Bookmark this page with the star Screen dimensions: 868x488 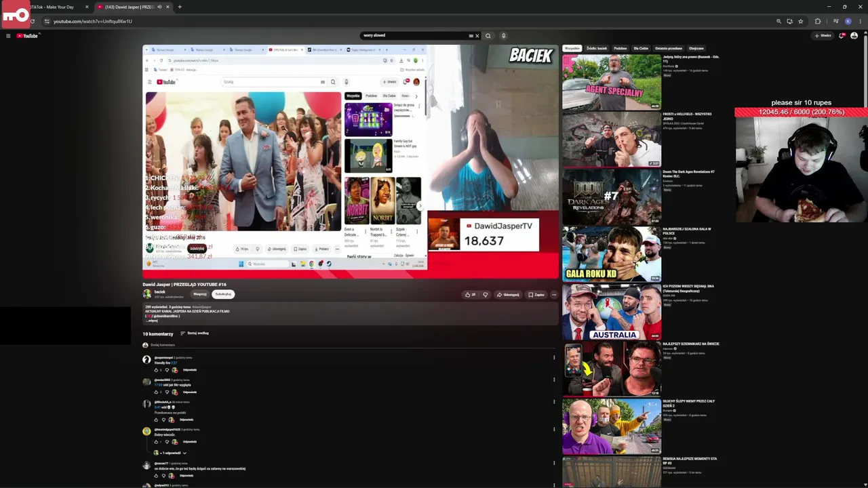click(x=801, y=21)
